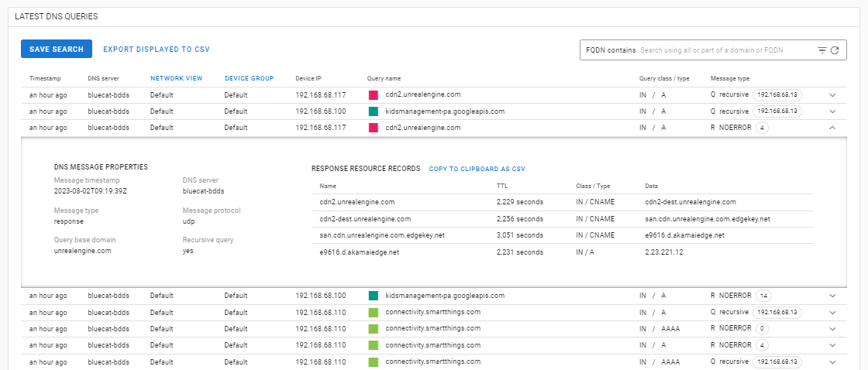The image size is (868, 370).
Task: Click cdn2-dest.unrealengine.com in records Name column
Action: click(x=365, y=219)
